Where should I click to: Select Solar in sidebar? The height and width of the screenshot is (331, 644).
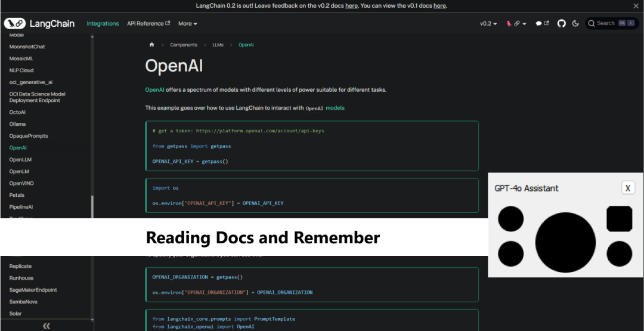point(15,313)
